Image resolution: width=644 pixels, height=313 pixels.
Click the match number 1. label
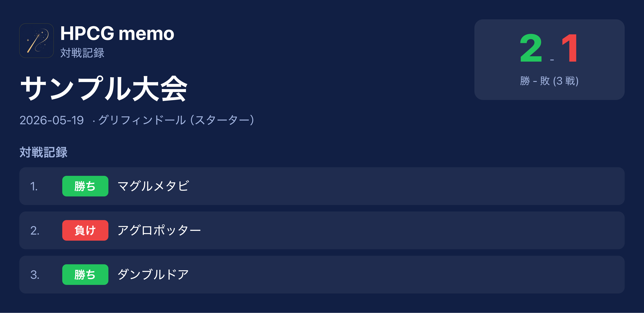tap(34, 186)
